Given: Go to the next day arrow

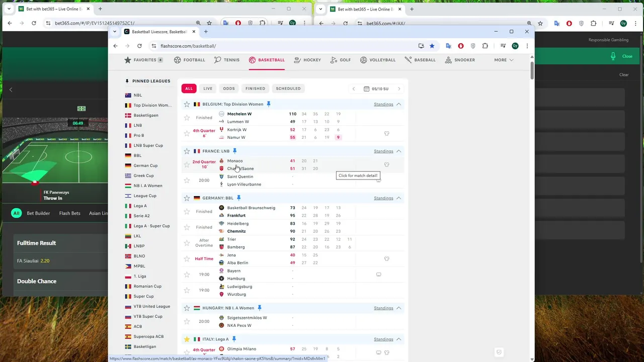Looking at the screenshot, I should [x=399, y=89].
